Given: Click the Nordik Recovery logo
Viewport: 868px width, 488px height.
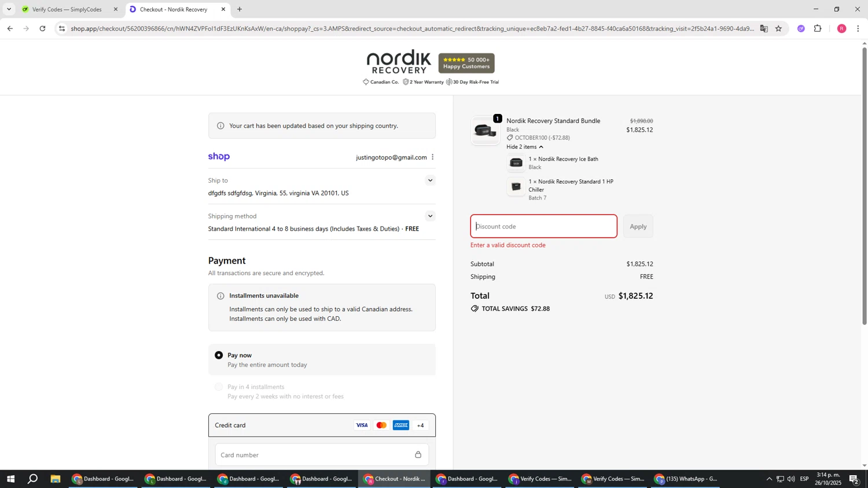Looking at the screenshot, I should click(399, 62).
